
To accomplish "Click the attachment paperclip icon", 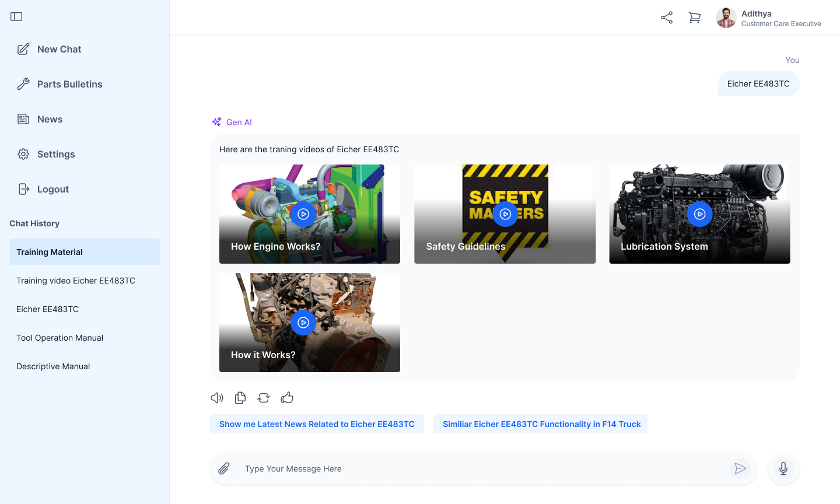I will [x=224, y=468].
